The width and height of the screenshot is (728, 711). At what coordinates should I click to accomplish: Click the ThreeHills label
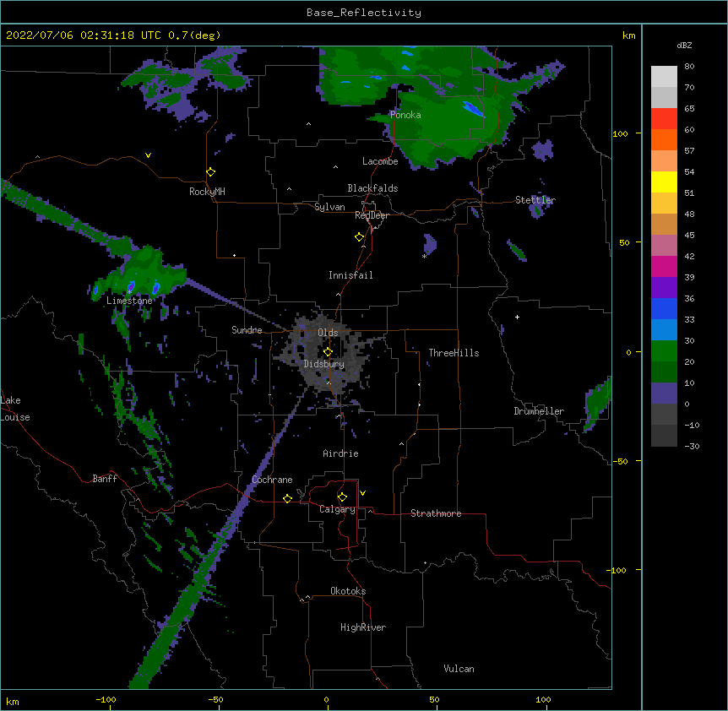454,353
